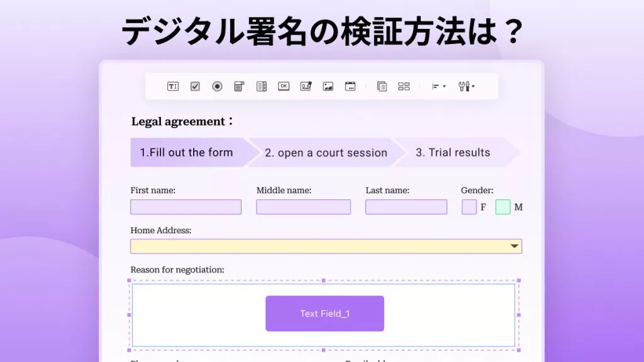Select the Text Field tool icon
The width and height of the screenshot is (644, 362).
[x=173, y=87]
